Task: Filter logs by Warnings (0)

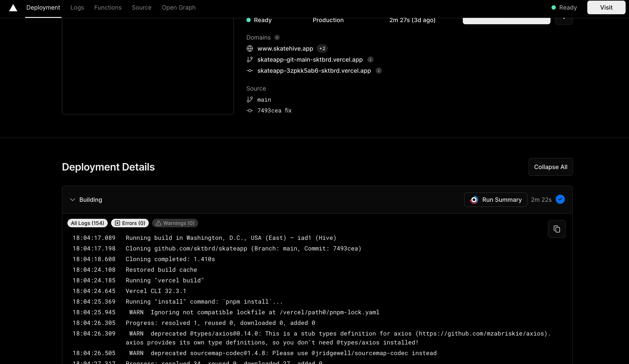Action: [175, 223]
